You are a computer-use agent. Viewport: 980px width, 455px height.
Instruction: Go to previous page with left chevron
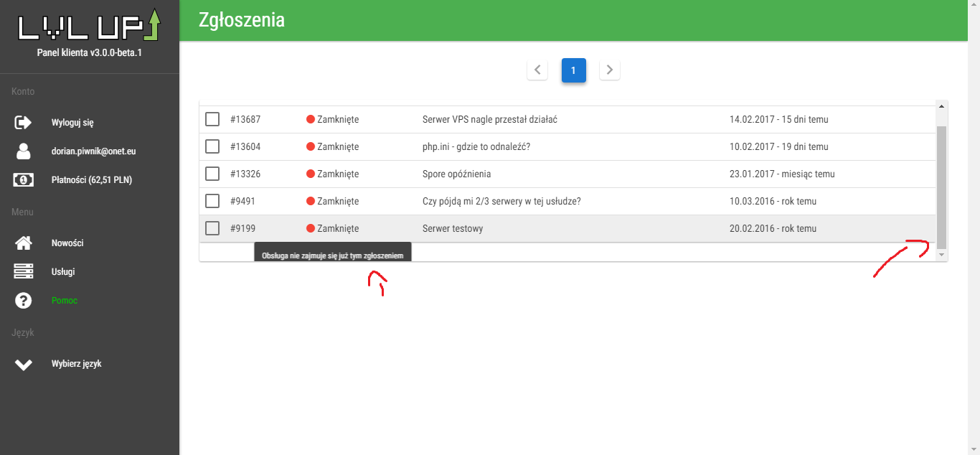537,70
